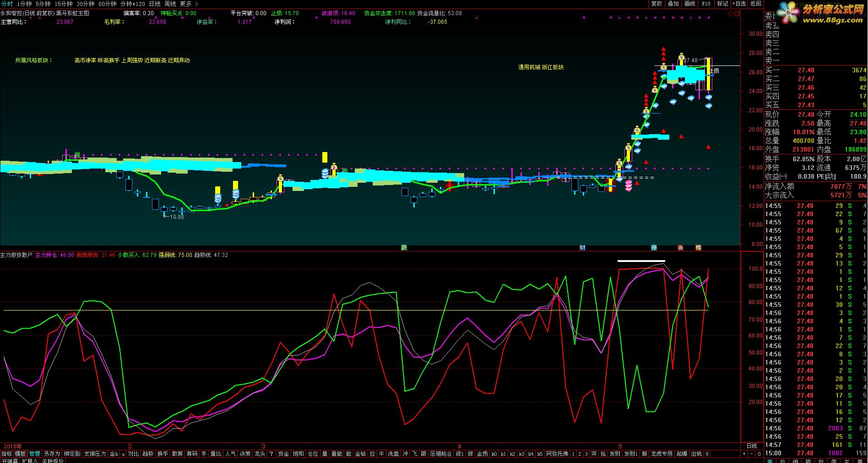Select the k4 indicator button
This screenshot has height=463, width=868.
(531, 454)
